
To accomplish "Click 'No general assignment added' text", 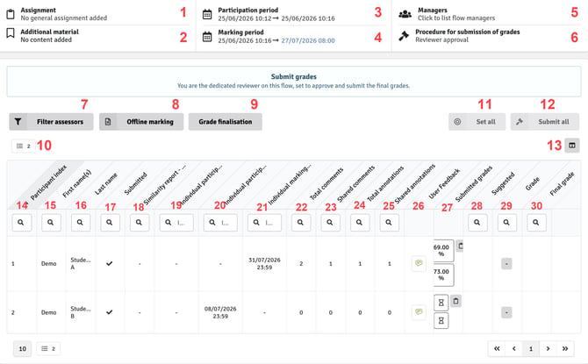I will pos(64,18).
